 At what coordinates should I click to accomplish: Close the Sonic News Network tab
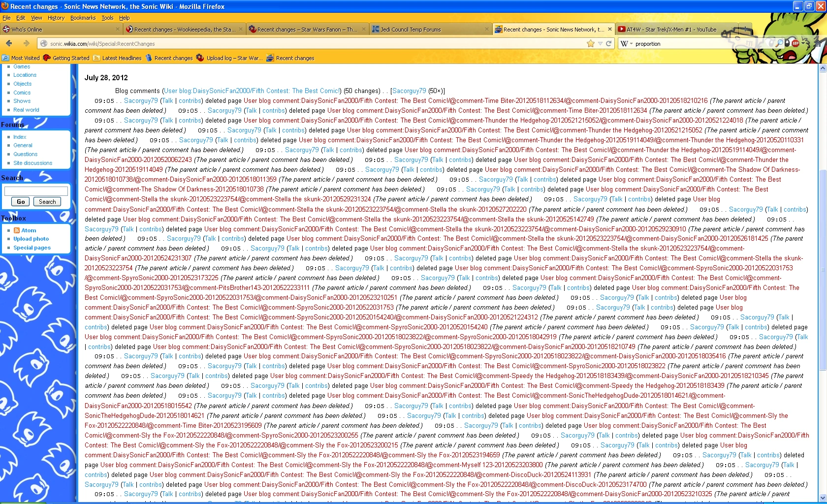click(610, 29)
